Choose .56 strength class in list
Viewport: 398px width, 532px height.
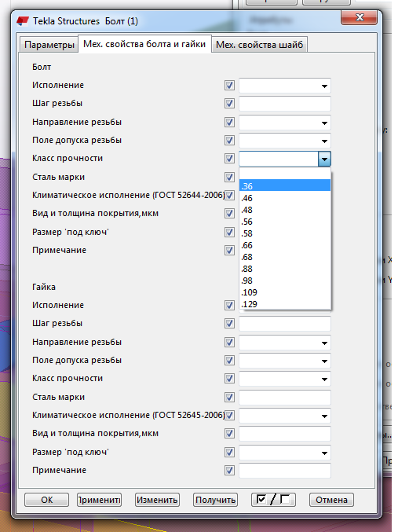pos(285,222)
